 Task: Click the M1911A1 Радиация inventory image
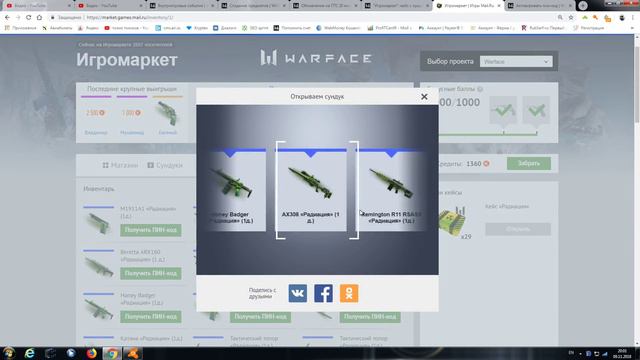[98, 224]
